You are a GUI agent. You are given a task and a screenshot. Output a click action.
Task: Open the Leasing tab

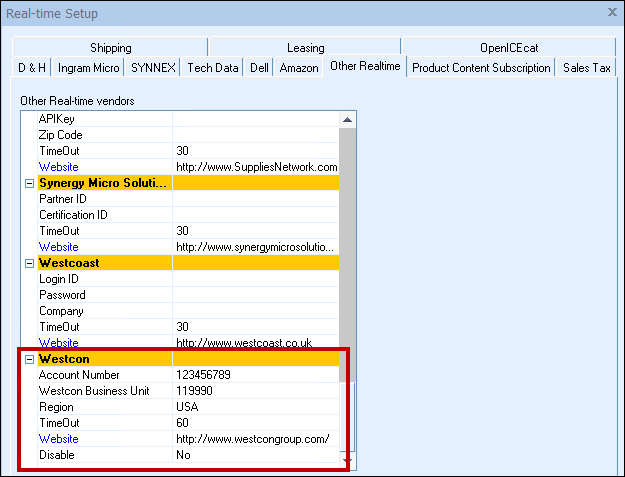305,48
